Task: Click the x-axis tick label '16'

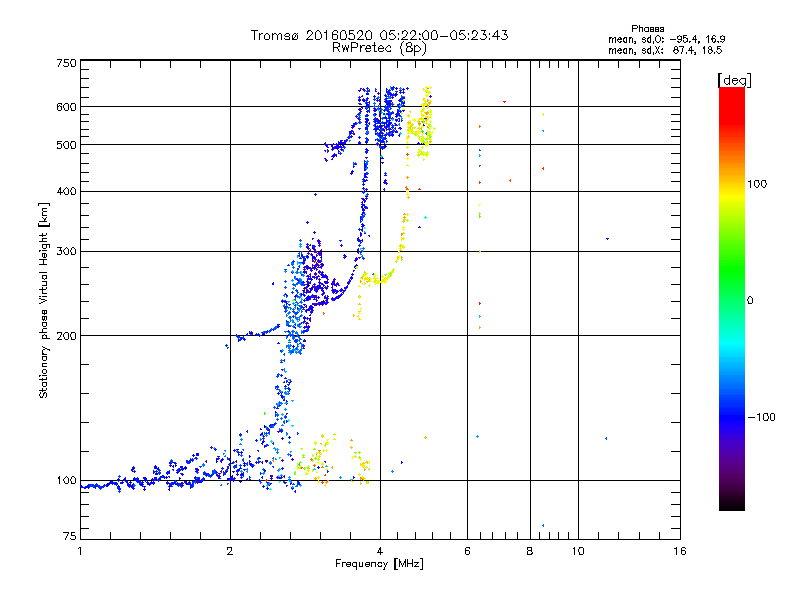Action: point(680,551)
